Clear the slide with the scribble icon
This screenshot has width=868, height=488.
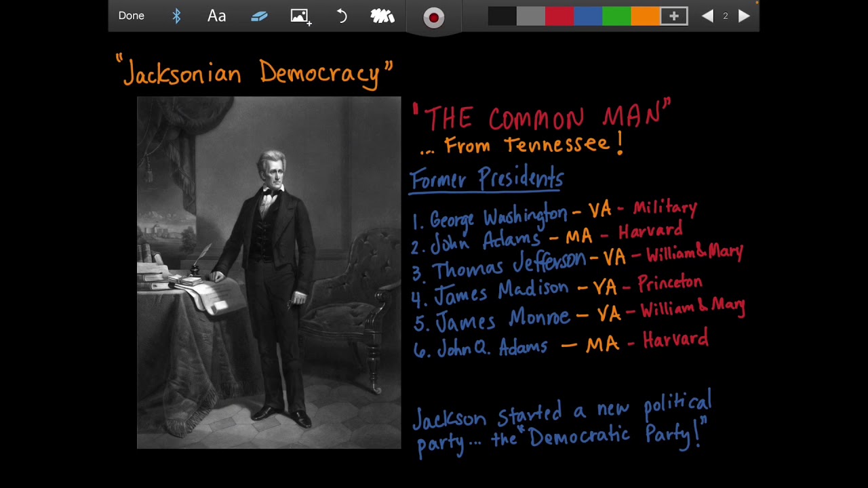[x=382, y=16]
